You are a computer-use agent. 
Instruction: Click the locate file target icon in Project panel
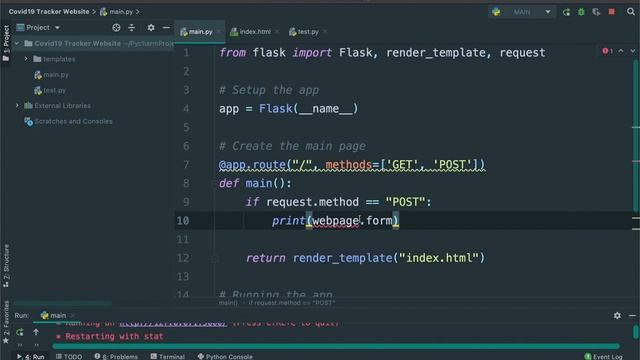(116, 27)
